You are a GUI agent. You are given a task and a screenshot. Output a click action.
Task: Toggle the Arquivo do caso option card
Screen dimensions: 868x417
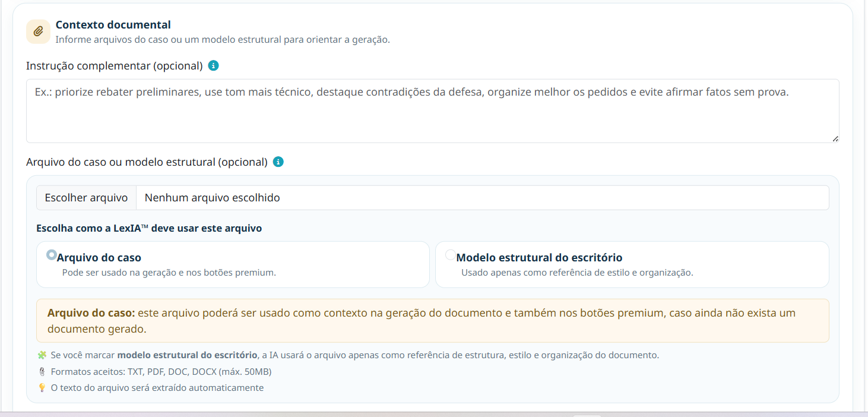tap(233, 264)
